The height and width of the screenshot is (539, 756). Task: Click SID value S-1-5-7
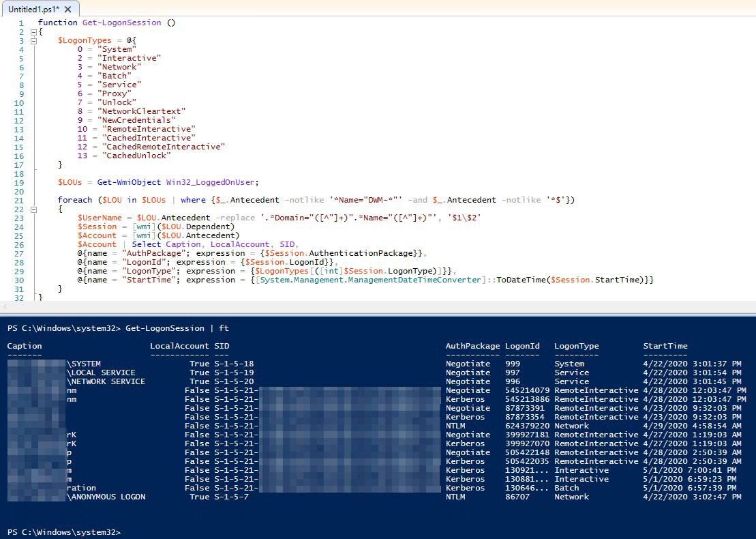pos(231,497)
